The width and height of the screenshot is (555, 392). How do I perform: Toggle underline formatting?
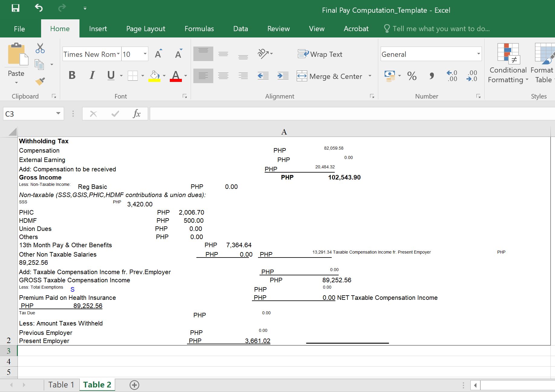tap(111, 75)
